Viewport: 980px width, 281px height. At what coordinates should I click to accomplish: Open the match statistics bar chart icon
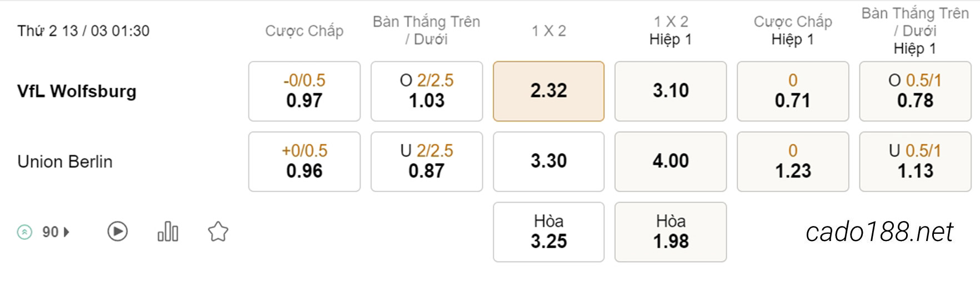(168, 232)
